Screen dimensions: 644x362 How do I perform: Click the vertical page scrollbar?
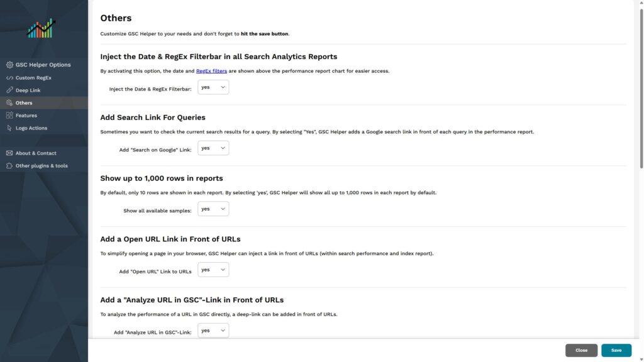point(641,88)
